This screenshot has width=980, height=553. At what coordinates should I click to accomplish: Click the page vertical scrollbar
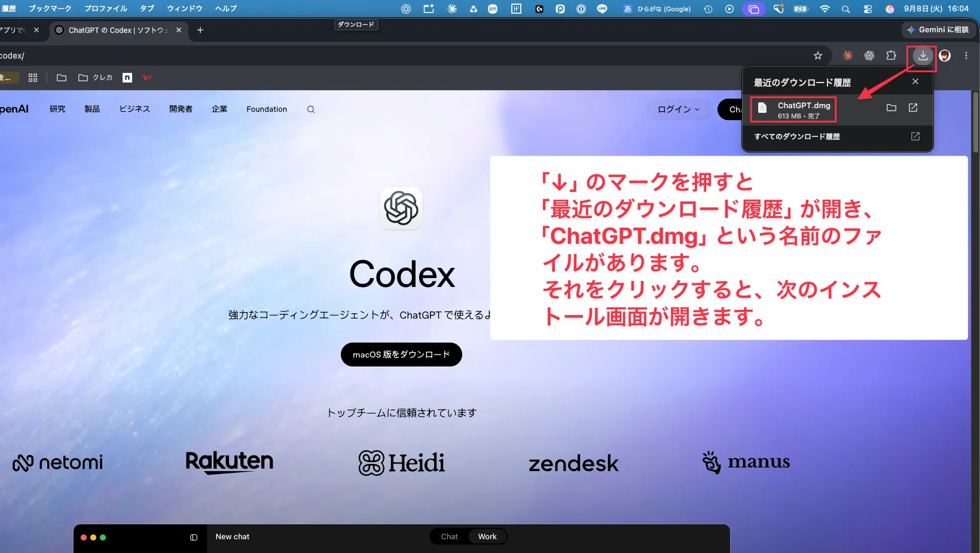click(x=976, y=123)
